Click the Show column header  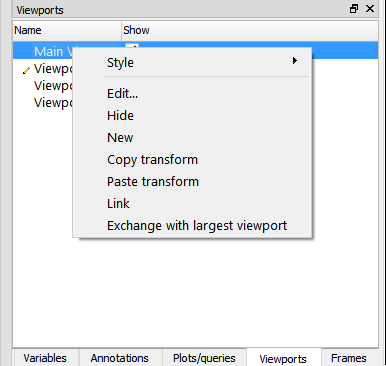pyautogui.click(x=250, y=30)
